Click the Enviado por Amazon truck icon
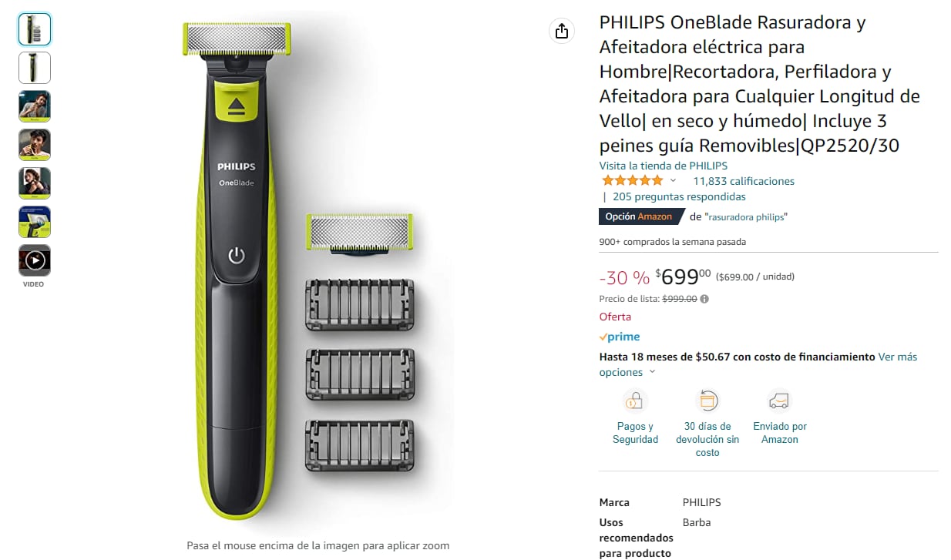 [x=779, y=401]
